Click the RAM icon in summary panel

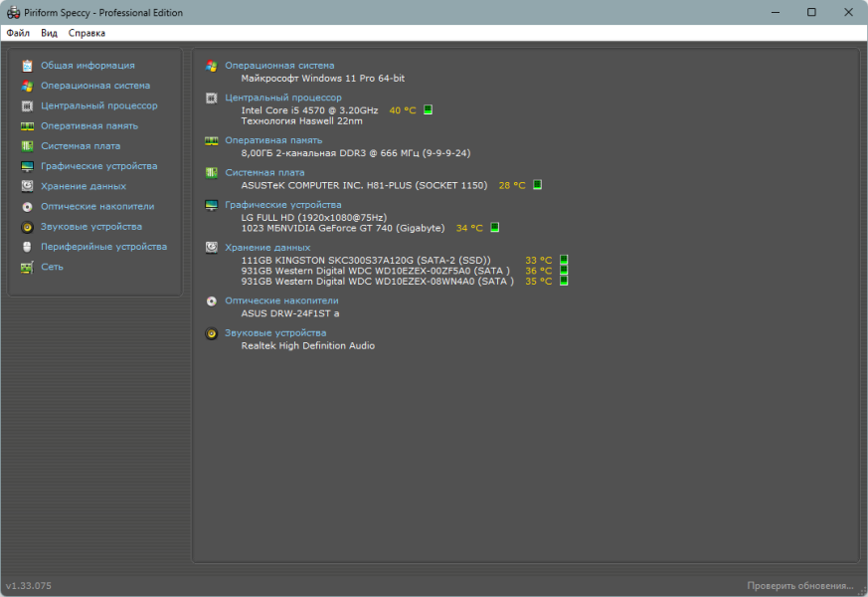coord(212,140)
